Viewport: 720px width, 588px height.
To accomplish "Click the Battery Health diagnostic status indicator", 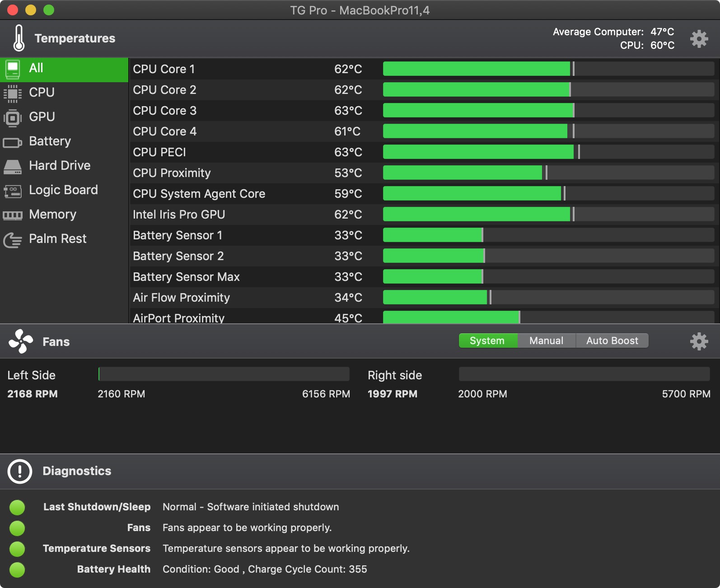I will pyautogui.click(x=17, y=569).
